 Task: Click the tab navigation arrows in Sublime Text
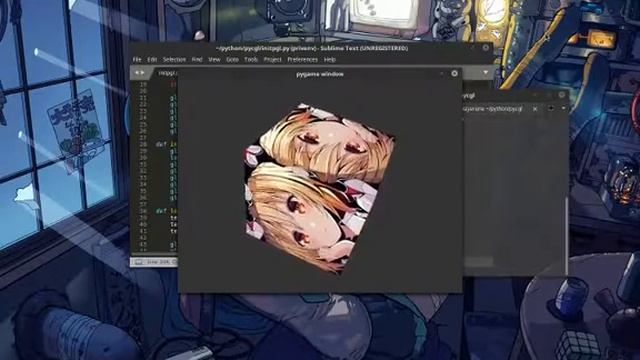click(x=140, y=73)
